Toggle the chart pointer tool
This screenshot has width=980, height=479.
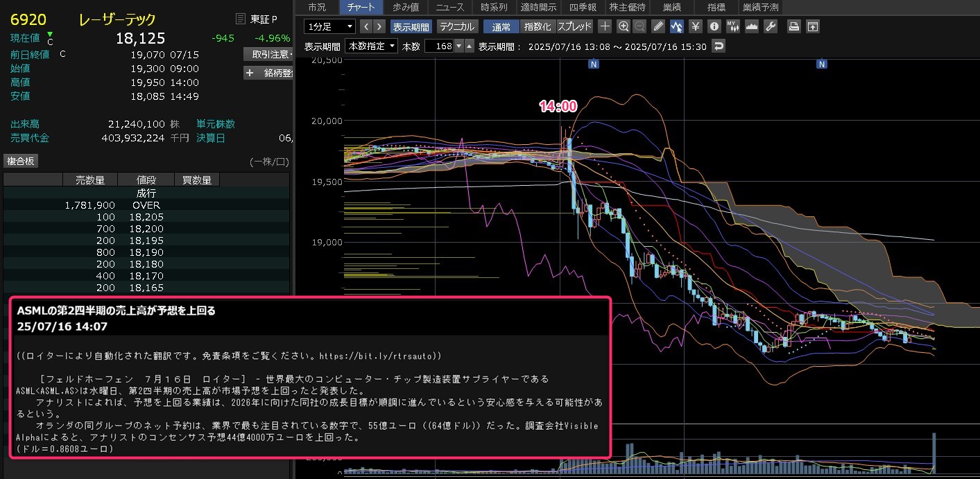click(677, 26)
